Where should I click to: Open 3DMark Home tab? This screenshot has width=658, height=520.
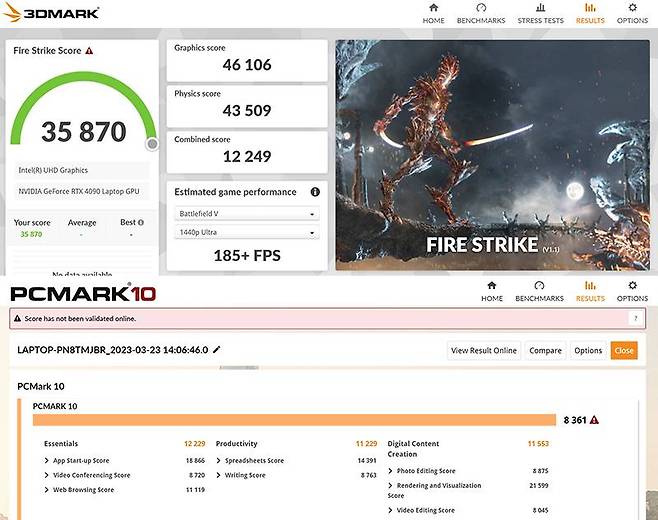[x=433, y=13]
